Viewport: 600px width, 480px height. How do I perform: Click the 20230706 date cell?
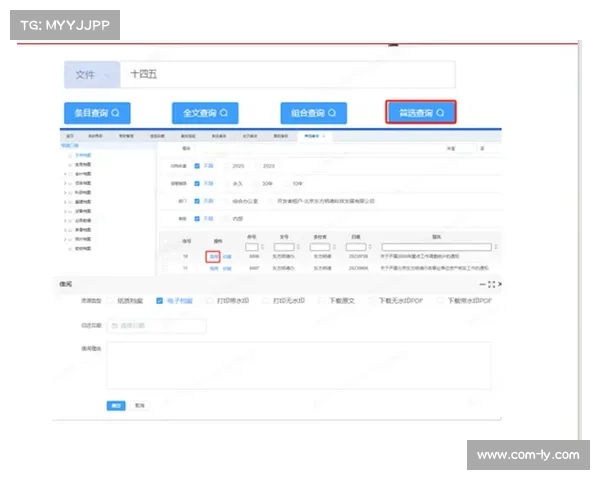[358, 256]
